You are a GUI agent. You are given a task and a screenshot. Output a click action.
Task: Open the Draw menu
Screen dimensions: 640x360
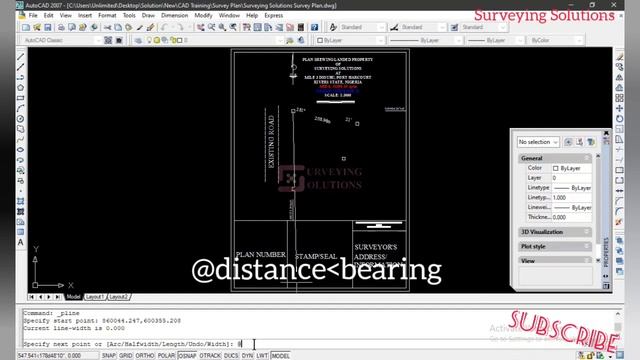click(148, 16)
